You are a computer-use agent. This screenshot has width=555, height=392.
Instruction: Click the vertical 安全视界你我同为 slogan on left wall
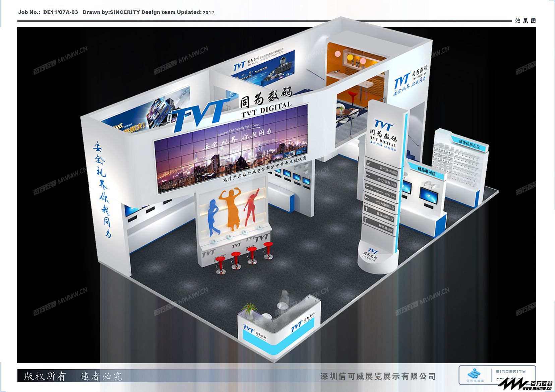(102, 189)
